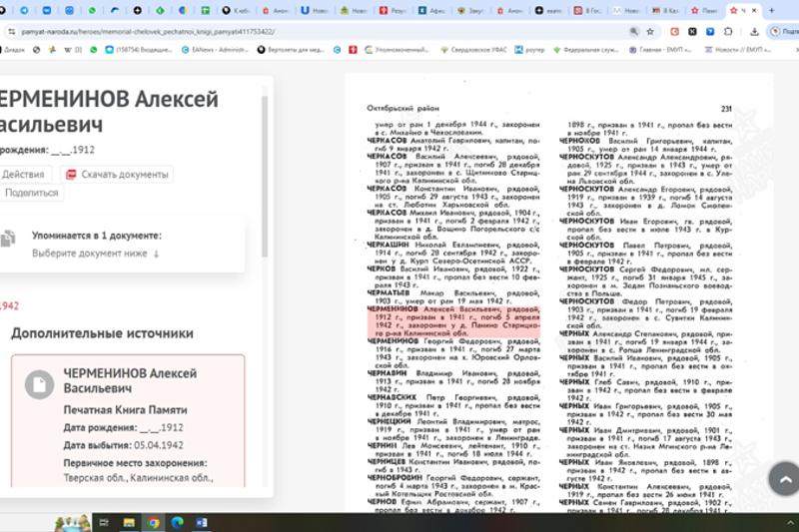Open Microsoft Edge from the taskbar
The height and width of the screenshot is (532, 799).
click(177, 522)
